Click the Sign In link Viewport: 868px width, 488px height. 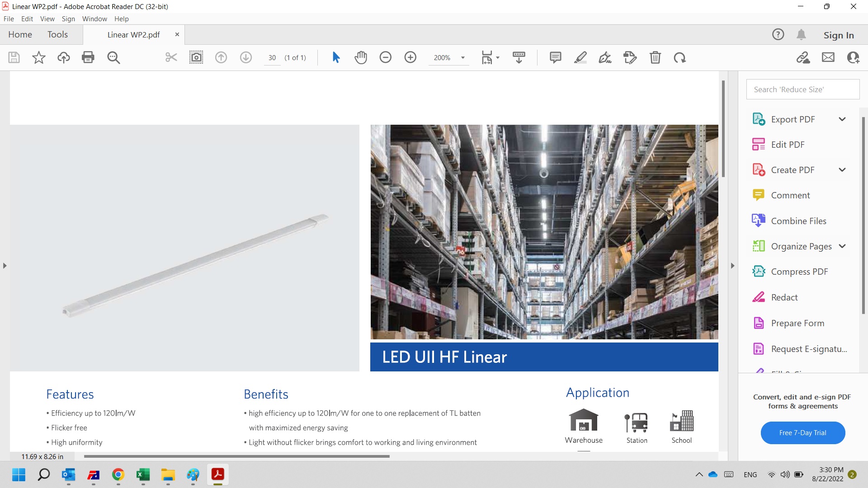coord(839,35)
